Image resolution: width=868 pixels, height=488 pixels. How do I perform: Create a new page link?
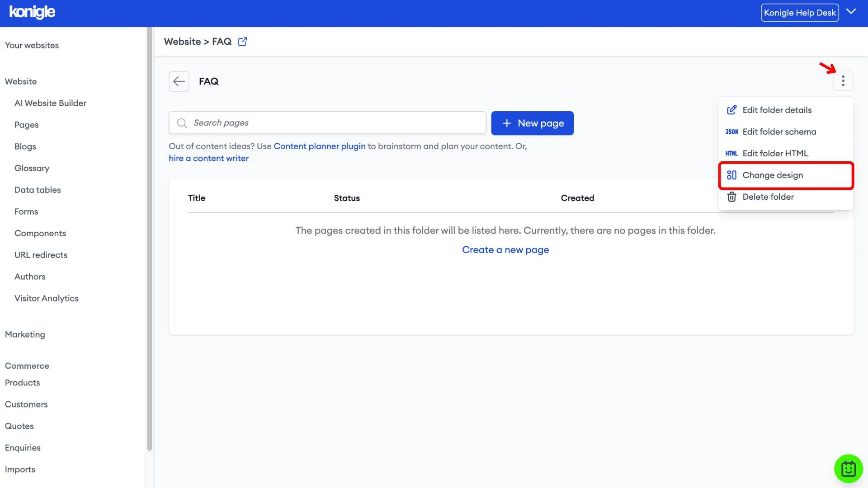tap(505, 250)
